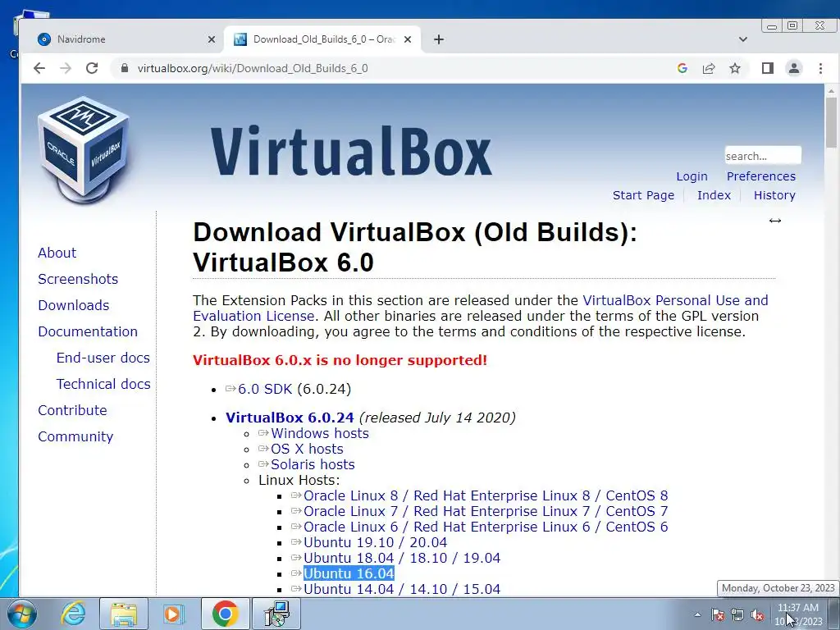Open Downloads in sidebar
Viewport: 840px width, 630px height.
point(73,305)
